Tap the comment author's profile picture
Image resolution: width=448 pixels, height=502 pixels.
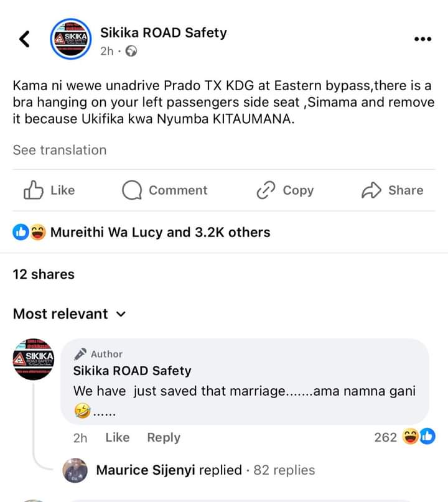click(x=34, y=358)
